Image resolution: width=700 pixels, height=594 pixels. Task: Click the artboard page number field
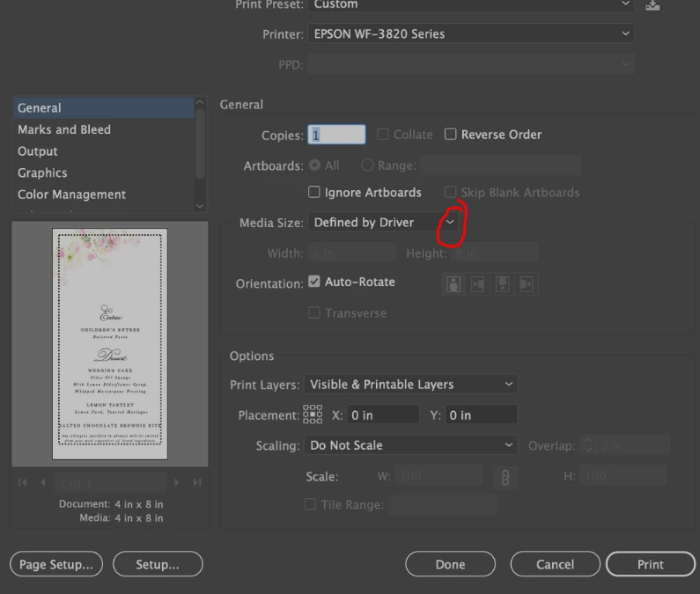(110, 482)
